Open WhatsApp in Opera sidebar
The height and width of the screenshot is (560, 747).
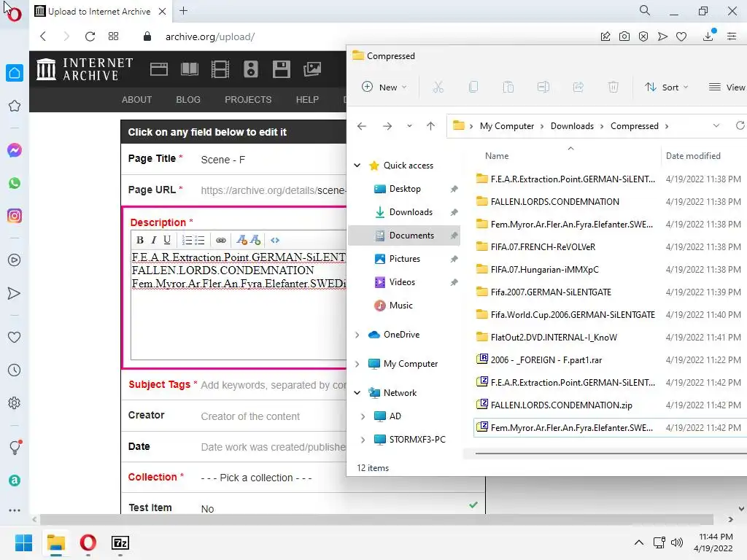[x=15, y=183]
